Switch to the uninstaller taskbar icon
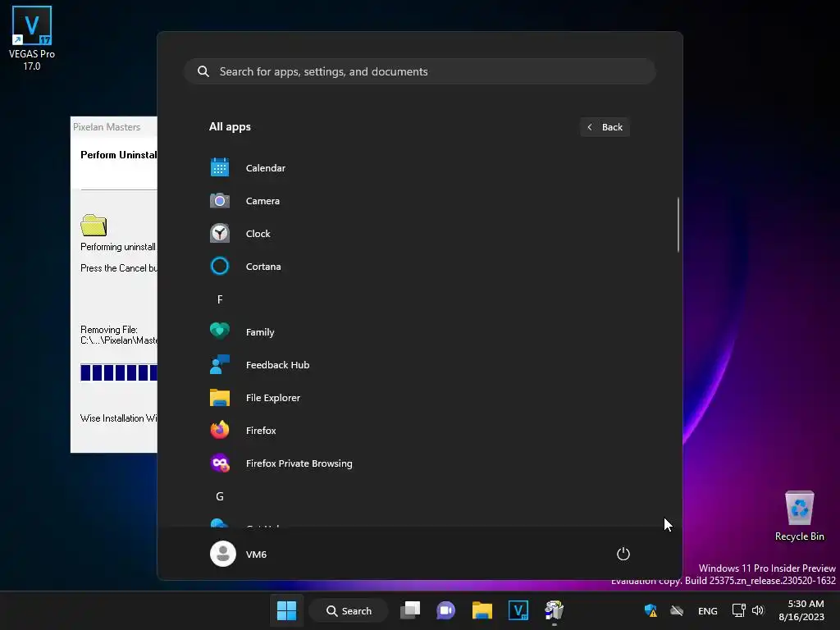The height and width of the screenshot is (630, 840). tap(554, 610)
